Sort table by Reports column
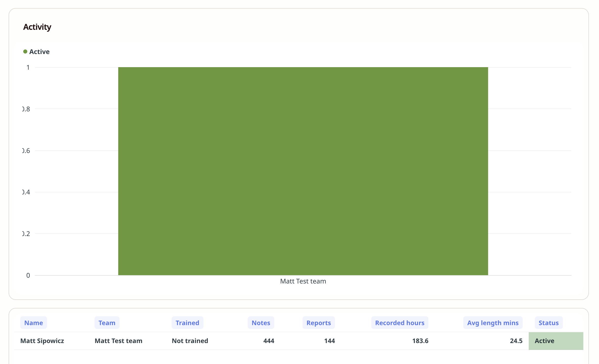The width and height of the screenshot is (599, 364). point(318,323)
